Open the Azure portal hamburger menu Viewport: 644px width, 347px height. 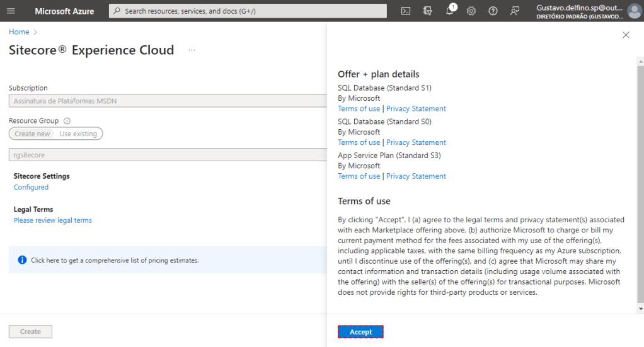(x=11, y=11)
